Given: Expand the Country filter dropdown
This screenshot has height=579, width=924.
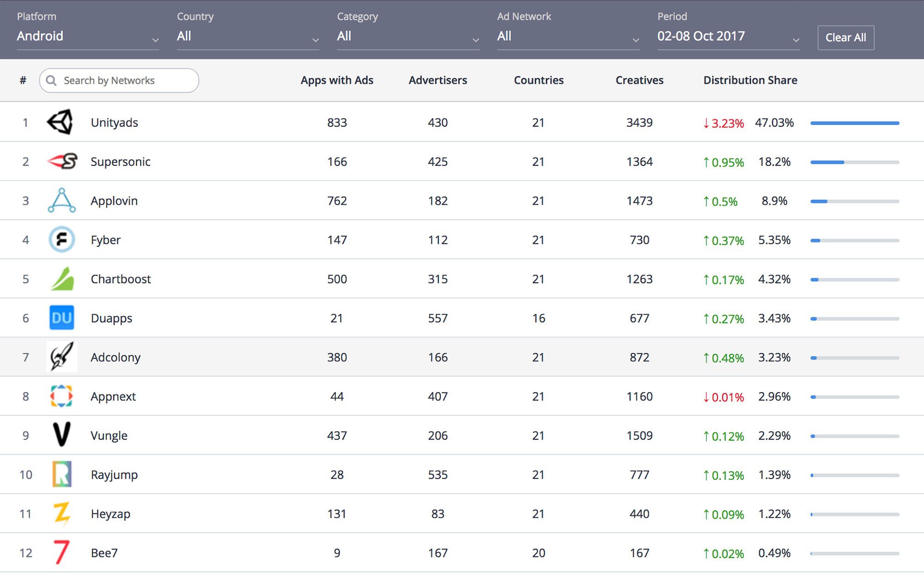Looking at the screenshot, I should pyautogui.click(x=248, y=36).
